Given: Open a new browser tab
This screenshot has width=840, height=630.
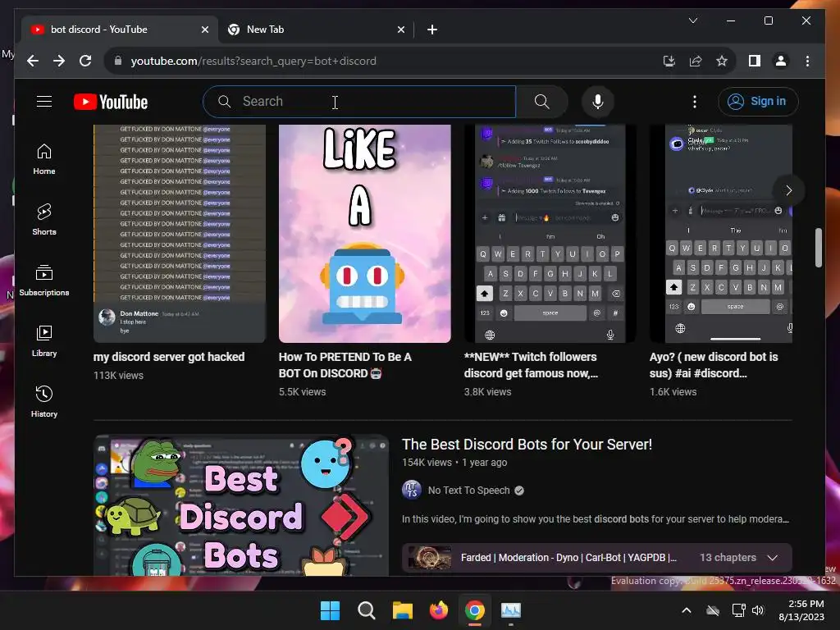Looking at the screenshot, I should pos(431,30).
